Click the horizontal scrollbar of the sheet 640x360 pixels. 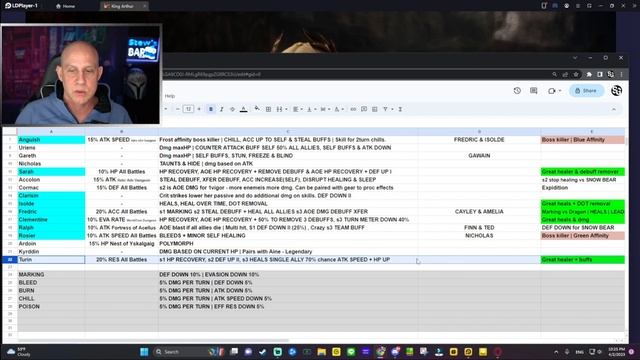(x=153, y=340)
